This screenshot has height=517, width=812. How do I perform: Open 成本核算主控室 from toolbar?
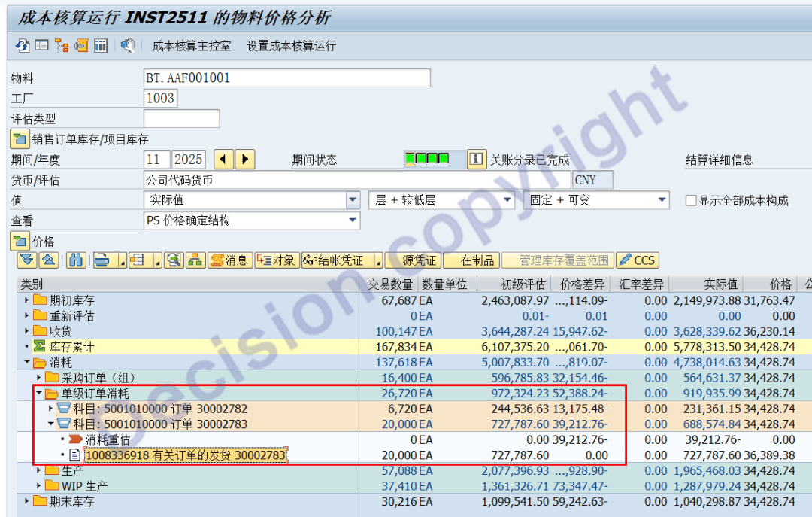coord(191,46)
